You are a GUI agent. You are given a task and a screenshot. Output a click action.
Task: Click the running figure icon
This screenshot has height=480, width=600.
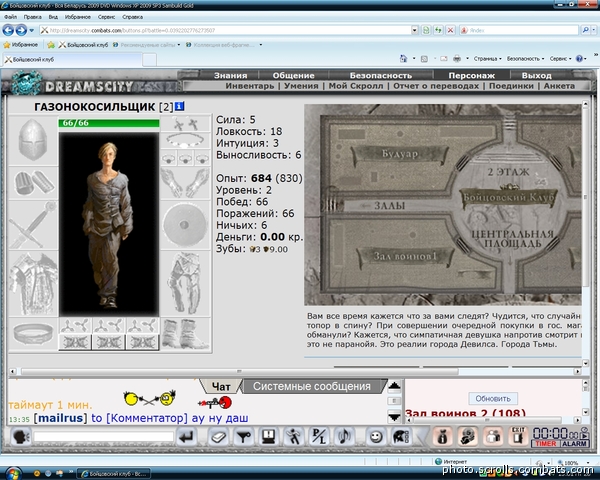pos(293,437)
